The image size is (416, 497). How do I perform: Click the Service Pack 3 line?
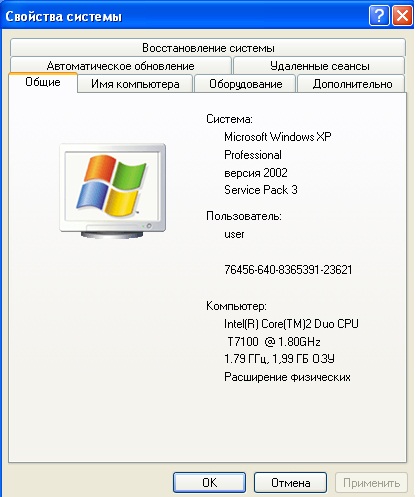[261, 190]
